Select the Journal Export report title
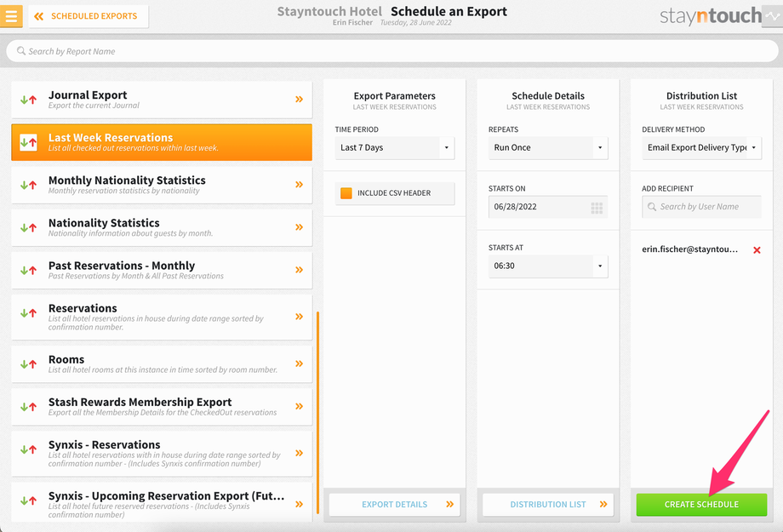The height and width of the screenshot is (532, 783). pos(88,95)
